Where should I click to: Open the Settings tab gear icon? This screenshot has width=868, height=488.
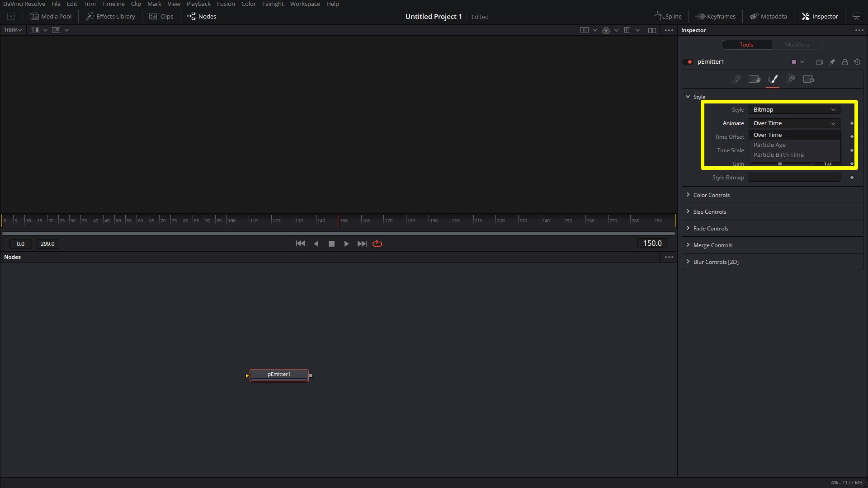(x=809, y=80)
